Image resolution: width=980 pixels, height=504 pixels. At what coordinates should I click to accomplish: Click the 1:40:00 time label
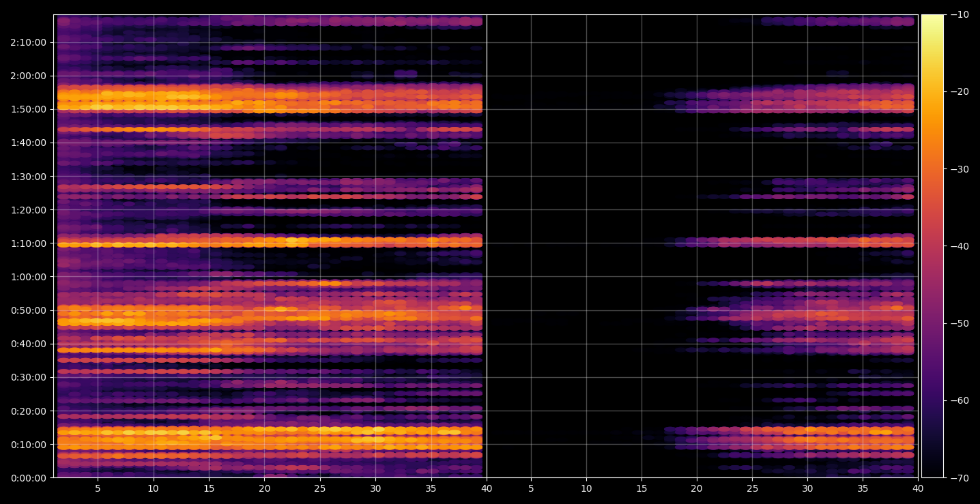(28, 143)
